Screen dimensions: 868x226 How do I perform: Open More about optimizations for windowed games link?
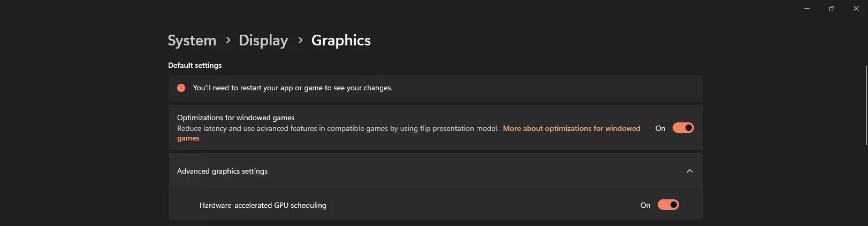571,128
